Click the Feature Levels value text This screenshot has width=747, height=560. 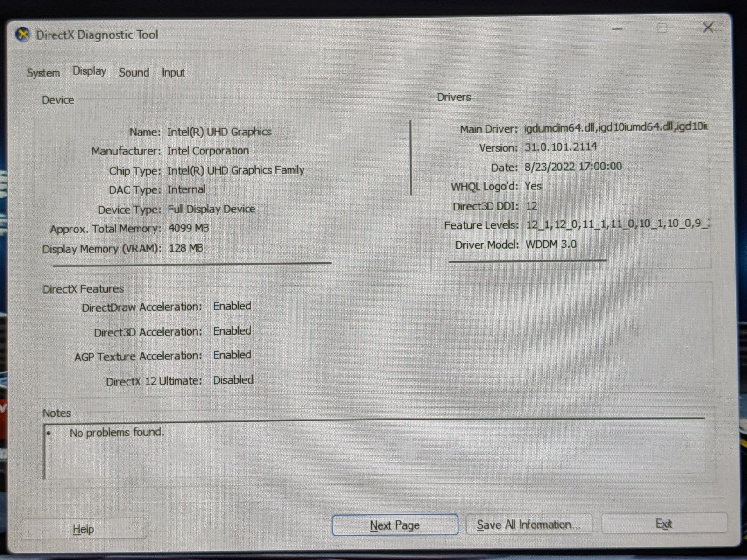point(617,224)
